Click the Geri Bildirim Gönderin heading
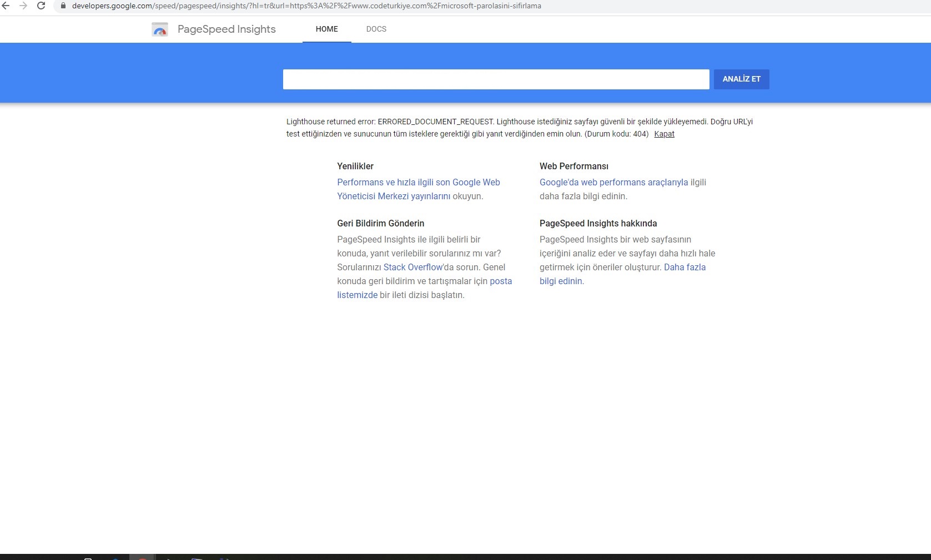The width and height of the screenshot is (931, 560). tap(380, 223)
